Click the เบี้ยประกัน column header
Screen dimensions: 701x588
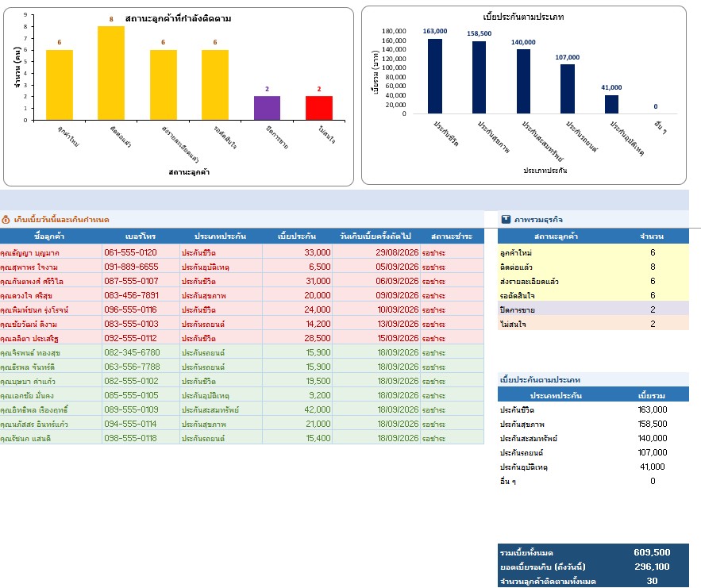pos(297,236)
